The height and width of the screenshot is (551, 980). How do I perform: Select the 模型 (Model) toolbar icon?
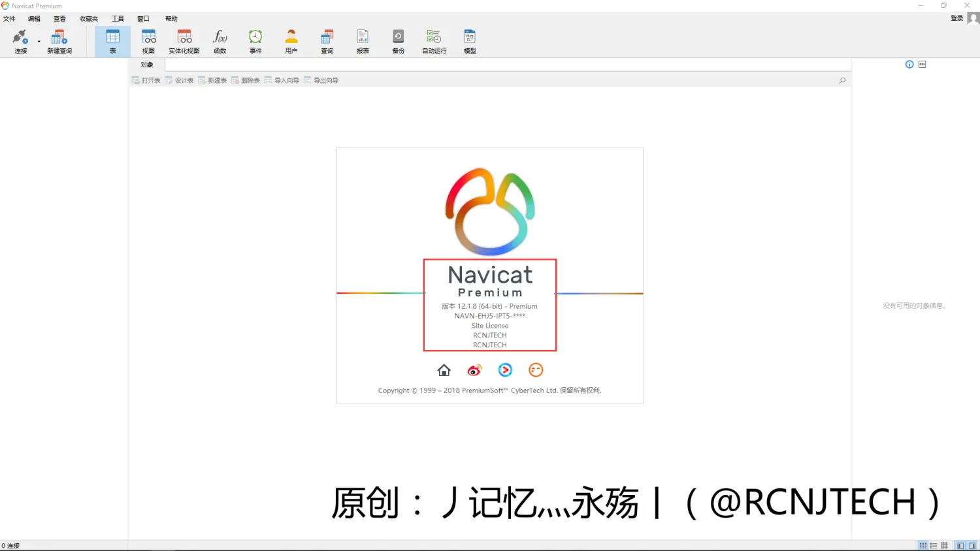coord(470,41)
